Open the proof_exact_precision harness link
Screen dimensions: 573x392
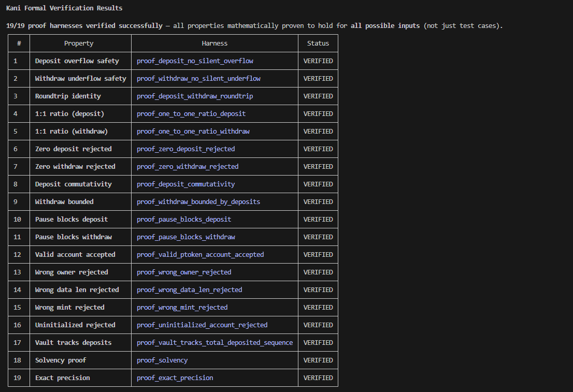[175, 378]
